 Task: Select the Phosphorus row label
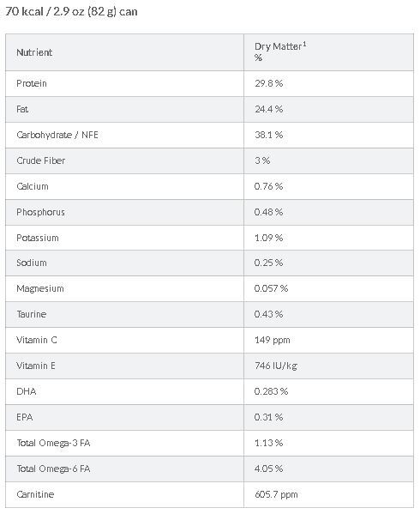coord(40,213)
